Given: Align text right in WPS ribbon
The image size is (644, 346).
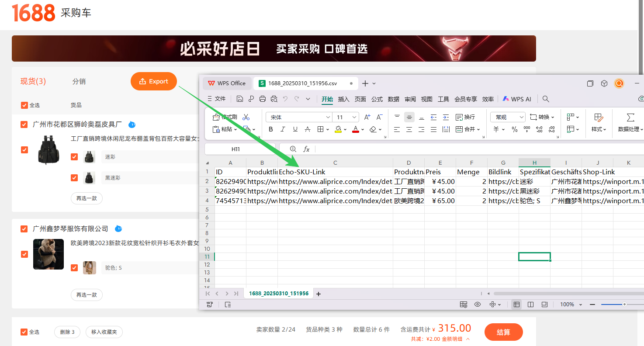Looking at the screenshot, I should (421, 129).
